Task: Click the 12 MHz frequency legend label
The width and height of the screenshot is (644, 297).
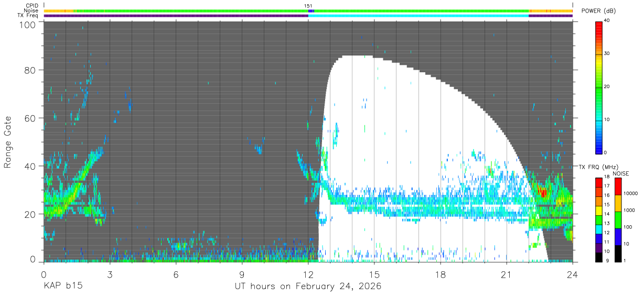Action: pos(606,233)
